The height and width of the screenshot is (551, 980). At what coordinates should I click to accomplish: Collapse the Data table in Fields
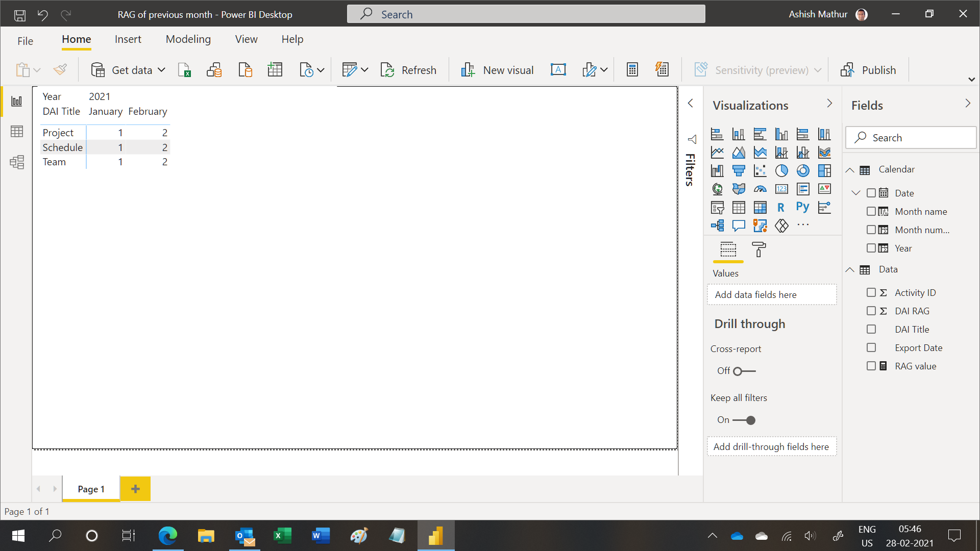click(x=850, y=270)
